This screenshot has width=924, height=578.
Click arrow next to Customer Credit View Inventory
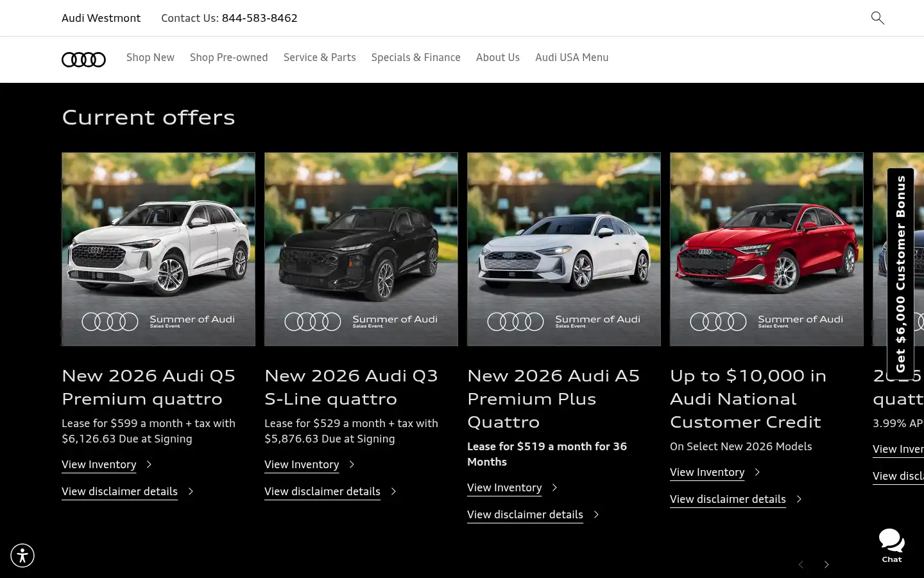pos(757,472)
